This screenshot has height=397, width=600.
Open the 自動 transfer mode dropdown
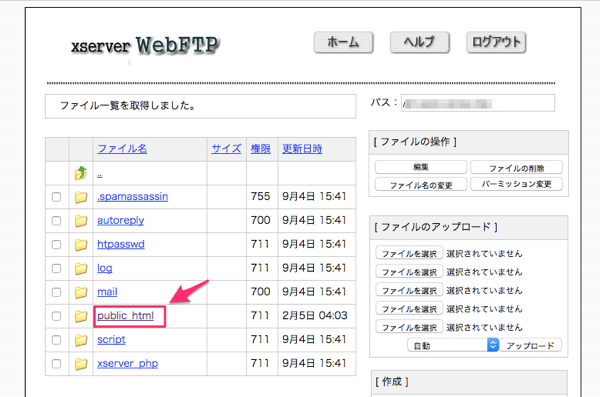tap(453, 345)
